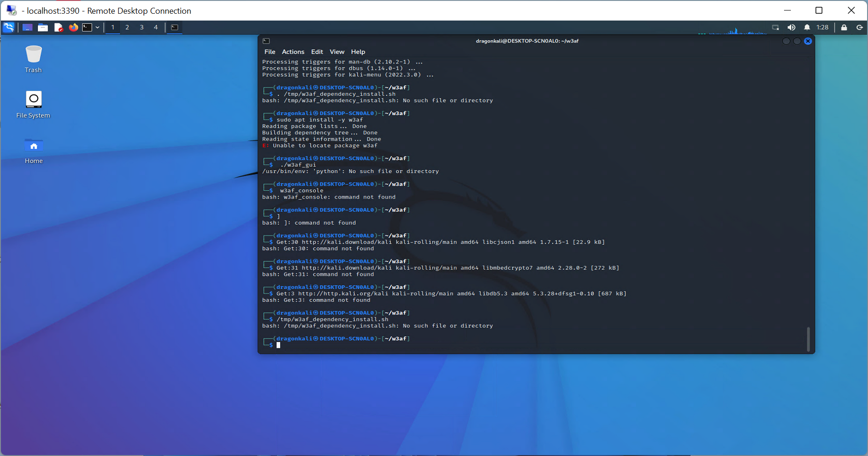The image size is (868, 456).
Task: Click 'Processing triggers for man-db' line
Action: click(342, 62)
